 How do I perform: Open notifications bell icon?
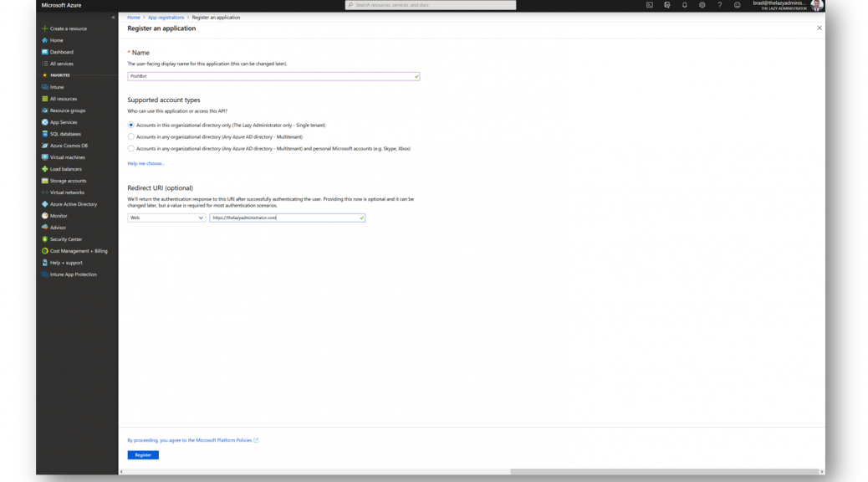pos(685,5)
